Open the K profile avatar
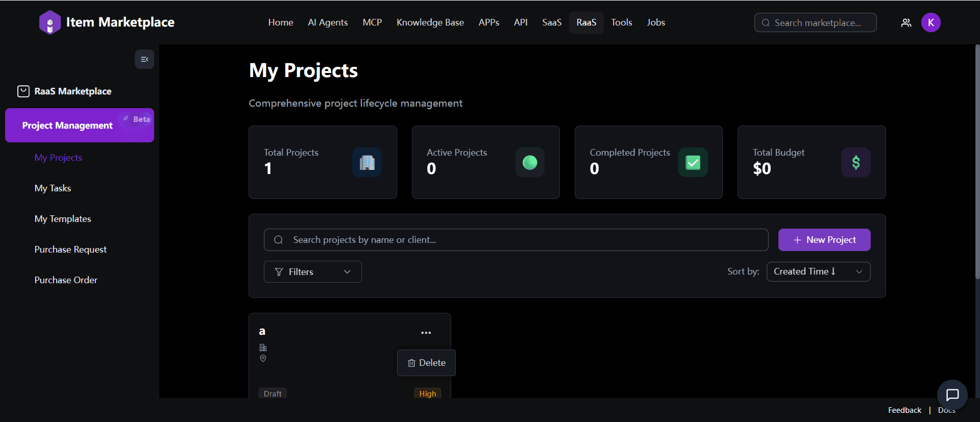 click(x=930, y=22)
